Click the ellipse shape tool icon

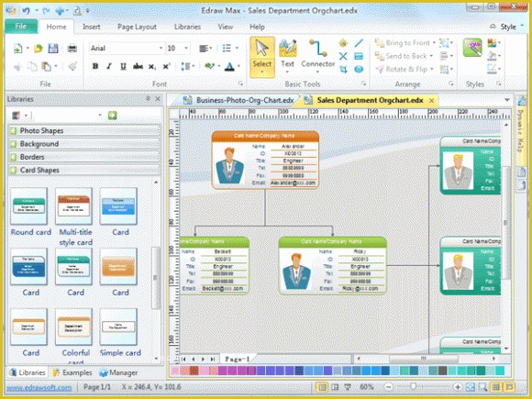point(359,69)
